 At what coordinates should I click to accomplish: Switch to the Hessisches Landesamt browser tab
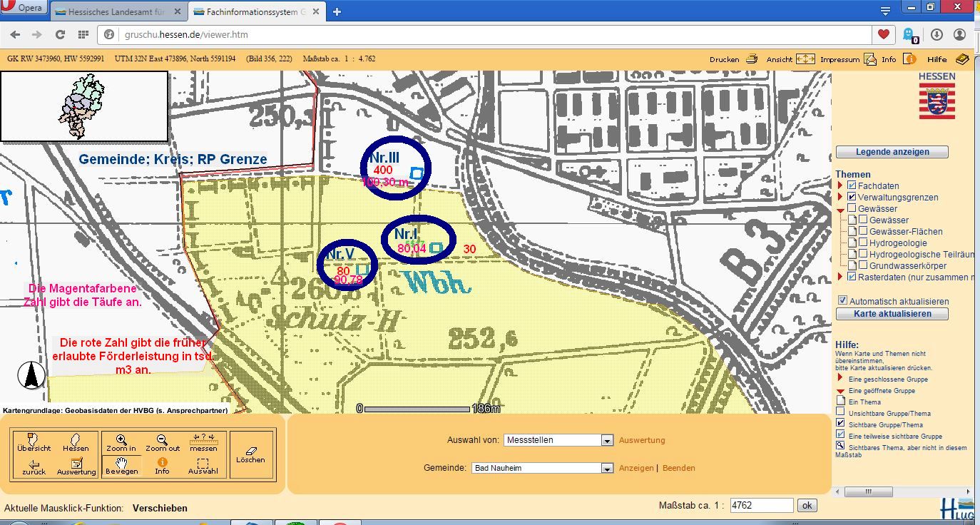[114, 11]
